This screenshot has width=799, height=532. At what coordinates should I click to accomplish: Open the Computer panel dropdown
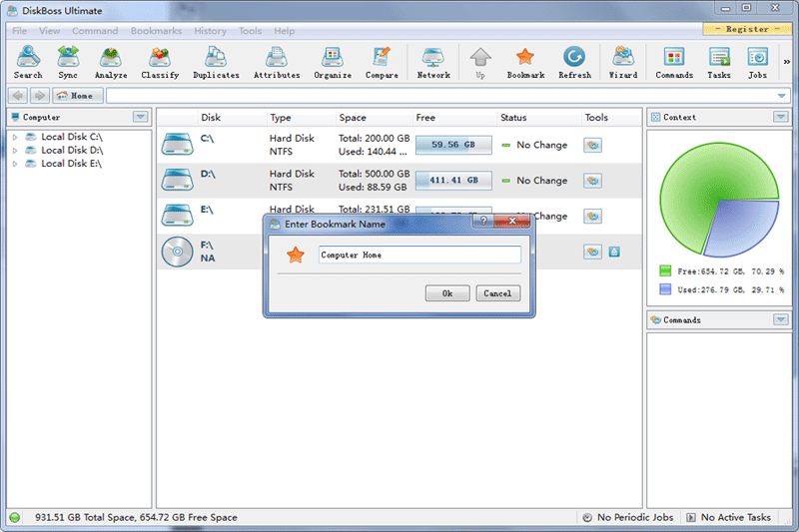click(x=140, y=117)
